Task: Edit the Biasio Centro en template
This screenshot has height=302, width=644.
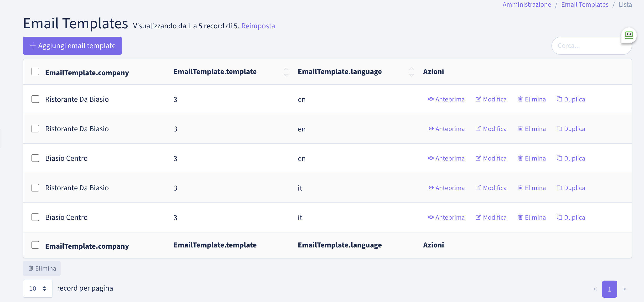Action: click(491, 158)
